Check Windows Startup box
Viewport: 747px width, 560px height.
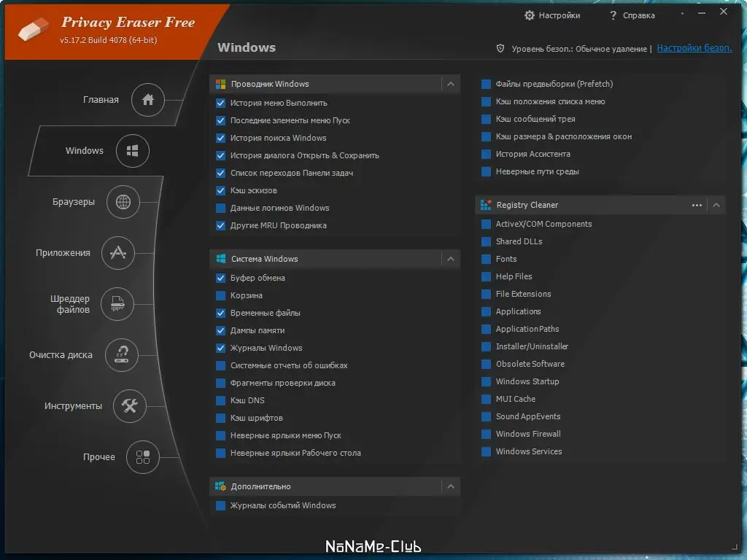click(x=486, y=382)
